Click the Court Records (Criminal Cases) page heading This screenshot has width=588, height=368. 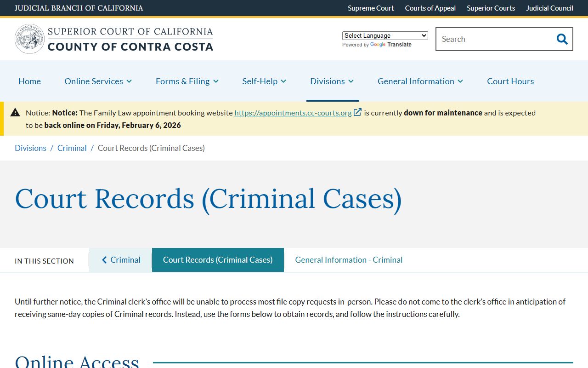click(x=209, y=199)
